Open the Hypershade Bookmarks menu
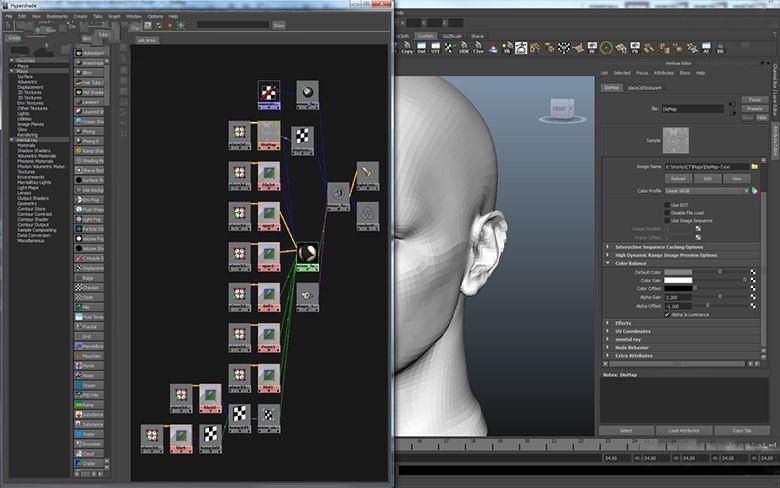Screen dimensions: 780x488 pyautogui.click(x=57, y=16)
